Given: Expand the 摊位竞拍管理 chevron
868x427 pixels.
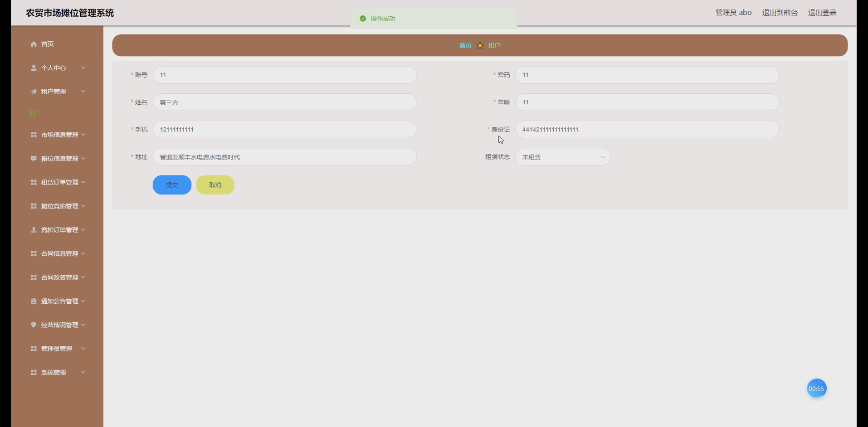Looking at the screenshot, I should (83, 206).
